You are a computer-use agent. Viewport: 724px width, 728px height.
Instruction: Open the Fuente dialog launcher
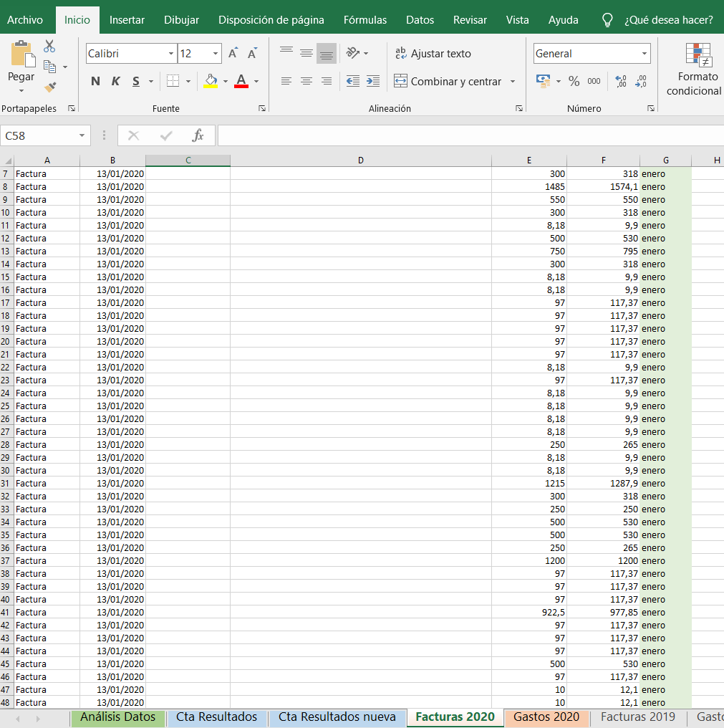(x=262, y=108)
